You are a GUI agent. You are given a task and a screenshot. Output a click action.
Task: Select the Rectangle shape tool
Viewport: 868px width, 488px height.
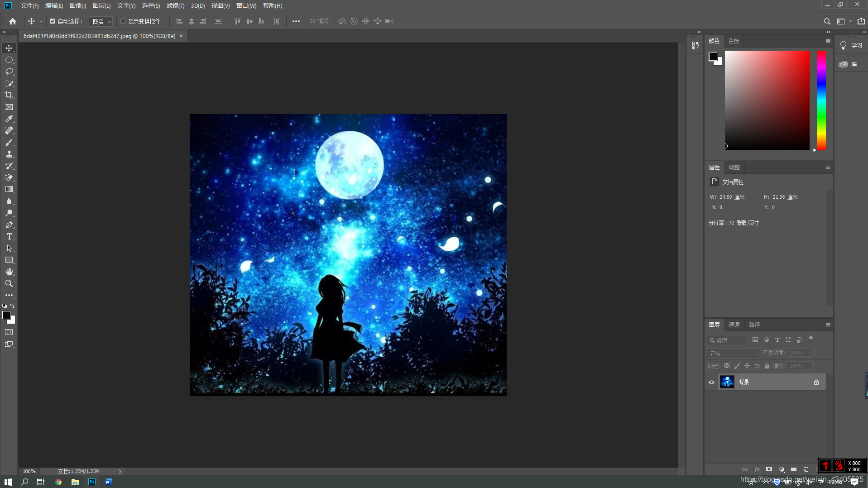(9, 260)
